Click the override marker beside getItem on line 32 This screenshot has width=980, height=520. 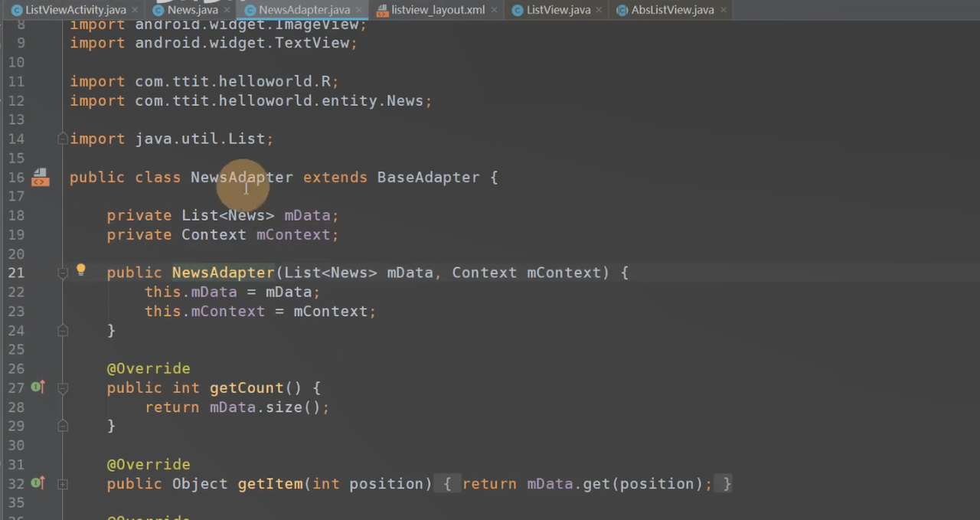point(37,483)
